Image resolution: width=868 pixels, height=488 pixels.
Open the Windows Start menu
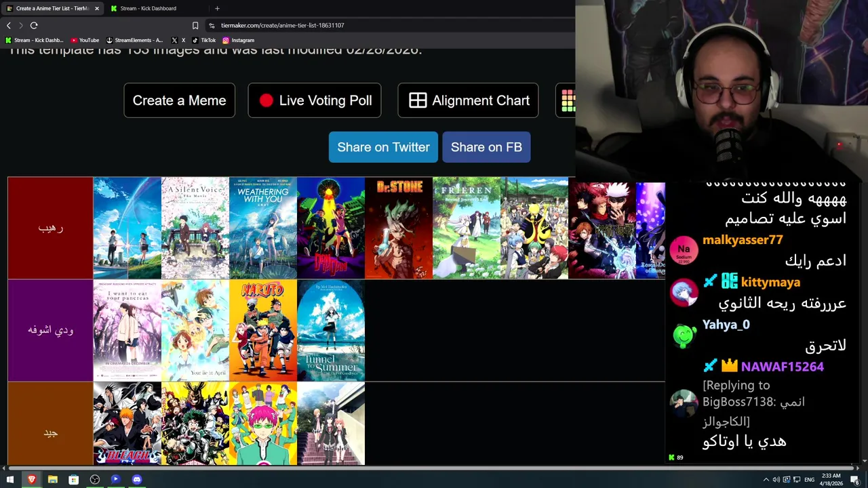9,479
